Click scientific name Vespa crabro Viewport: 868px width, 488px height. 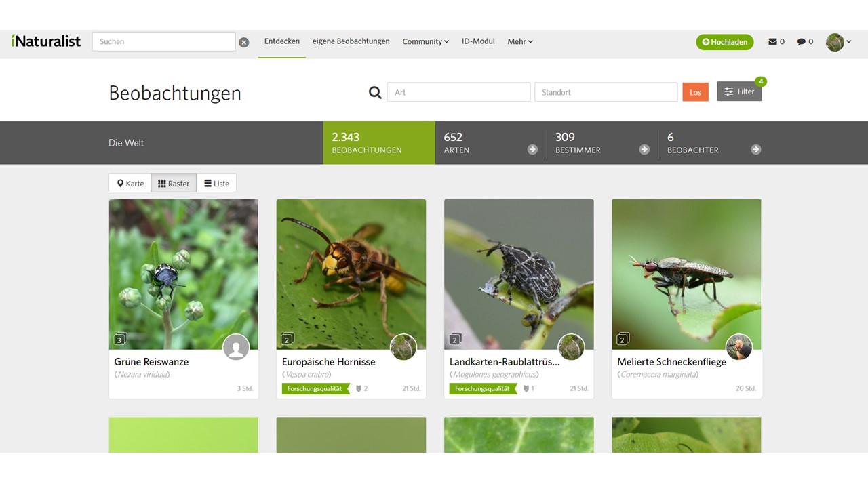pyautogui.click(x=307, y=374)
